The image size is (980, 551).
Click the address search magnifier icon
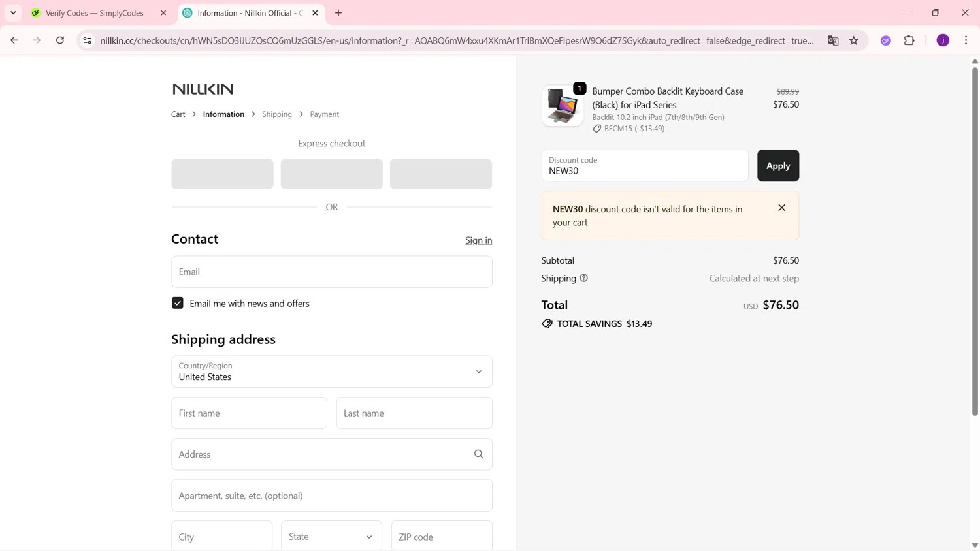[479, 454]
